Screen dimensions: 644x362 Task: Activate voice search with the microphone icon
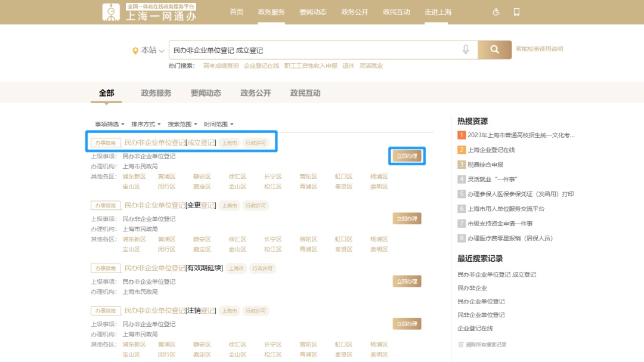[466, 49]
